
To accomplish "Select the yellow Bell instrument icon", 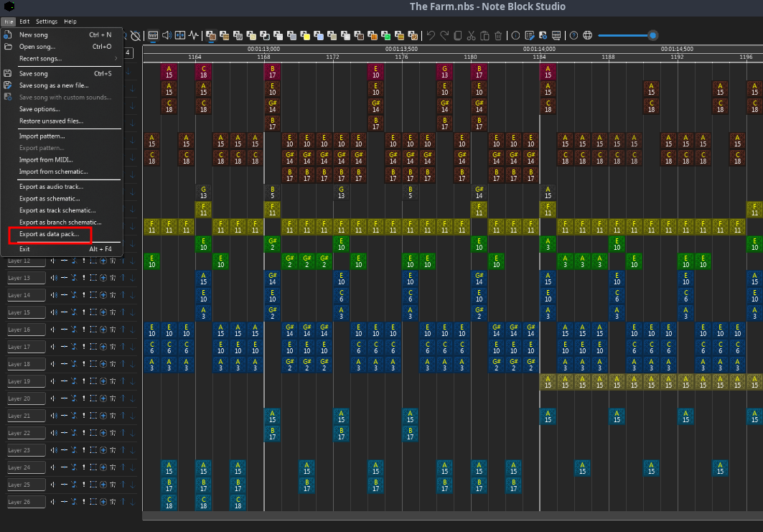I will pos(305,35).
